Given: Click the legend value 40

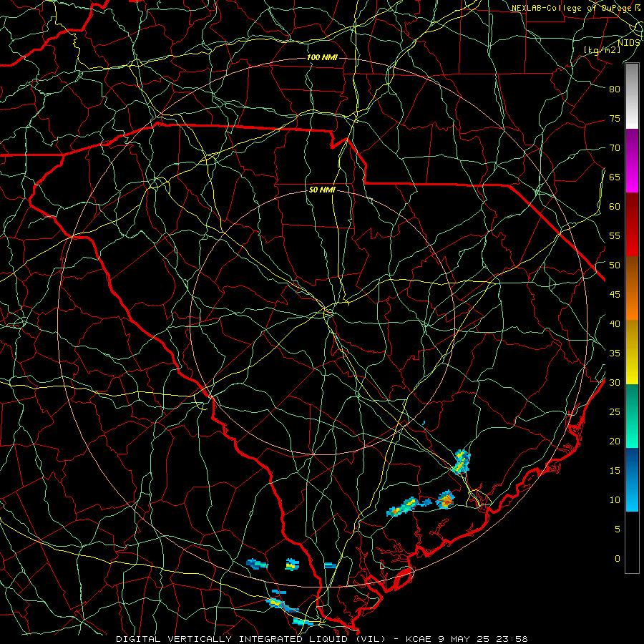Looking at the screenshot, I should coord(615,324).
